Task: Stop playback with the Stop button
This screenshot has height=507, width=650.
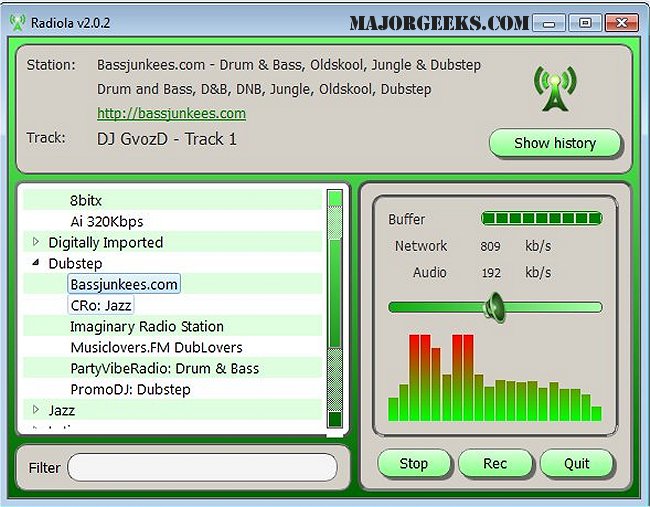Action: pos(413,463)
